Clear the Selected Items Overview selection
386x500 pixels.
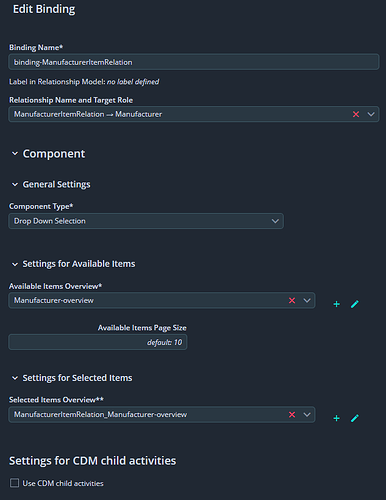click(292, 415)
